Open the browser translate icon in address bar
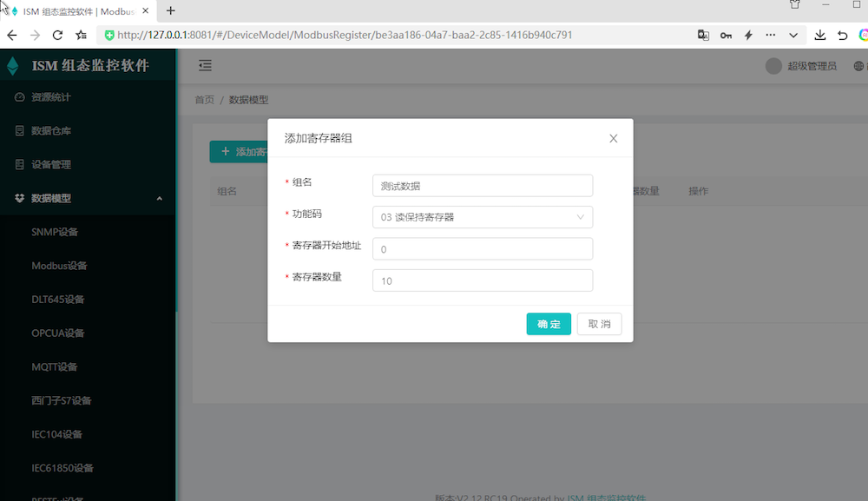868x501 pixels. tap(703, 36)
